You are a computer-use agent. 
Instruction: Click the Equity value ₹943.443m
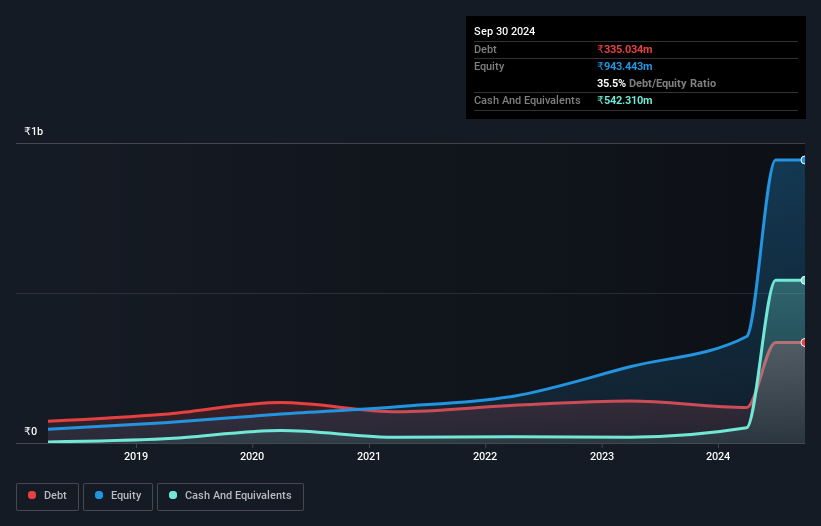(x=625, y=66)
